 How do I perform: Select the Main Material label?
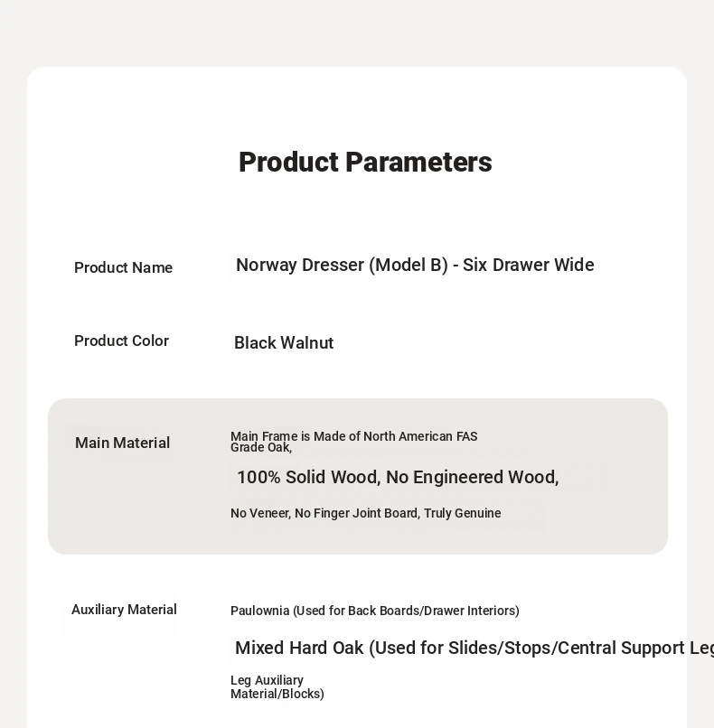pyautogui.click(x=122, y=443)
